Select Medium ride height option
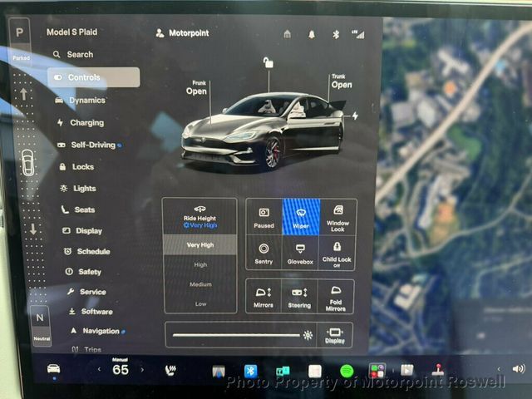Image resolution: width=532 pixels, height=399 pixels. tap(200, 284)
